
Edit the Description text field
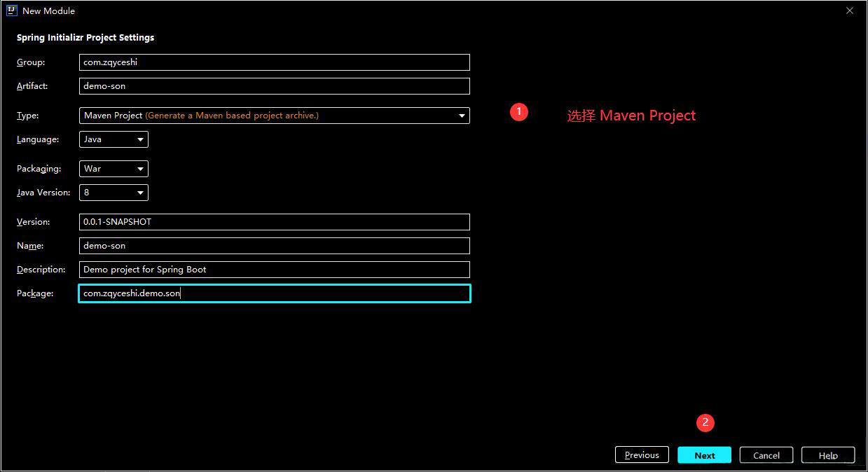click(x=275, y=270)
